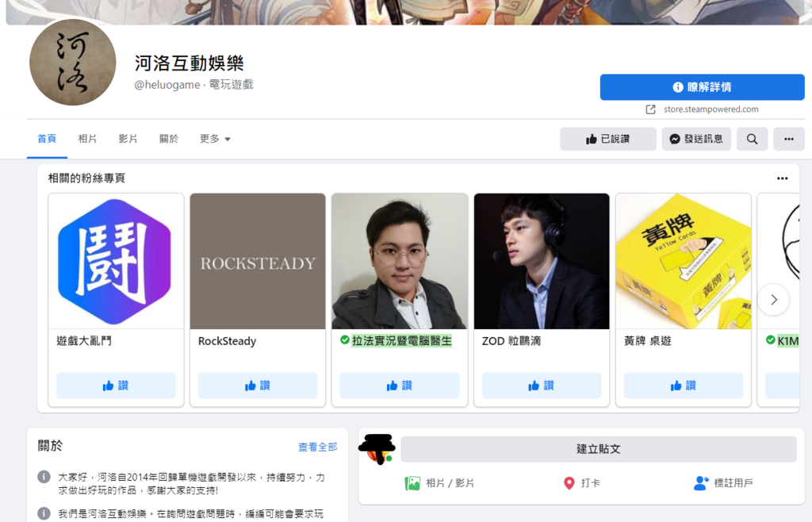Image resolution: width=812 pixels, height=522 pixels.
Task: Open related pages section three-dot menu
Action: coord(783,178)
